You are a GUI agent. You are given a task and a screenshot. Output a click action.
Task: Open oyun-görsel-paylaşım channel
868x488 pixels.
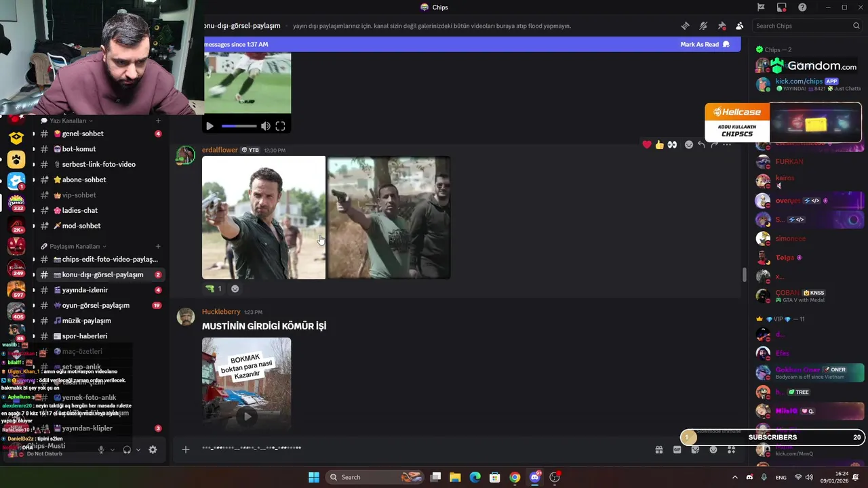click(100, 305)
